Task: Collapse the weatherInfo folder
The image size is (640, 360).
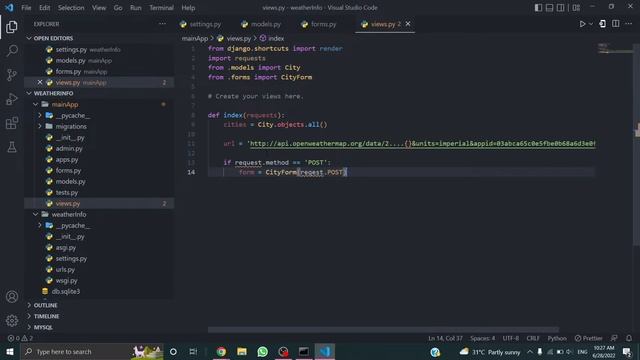Action: click(x=99, y=214)
